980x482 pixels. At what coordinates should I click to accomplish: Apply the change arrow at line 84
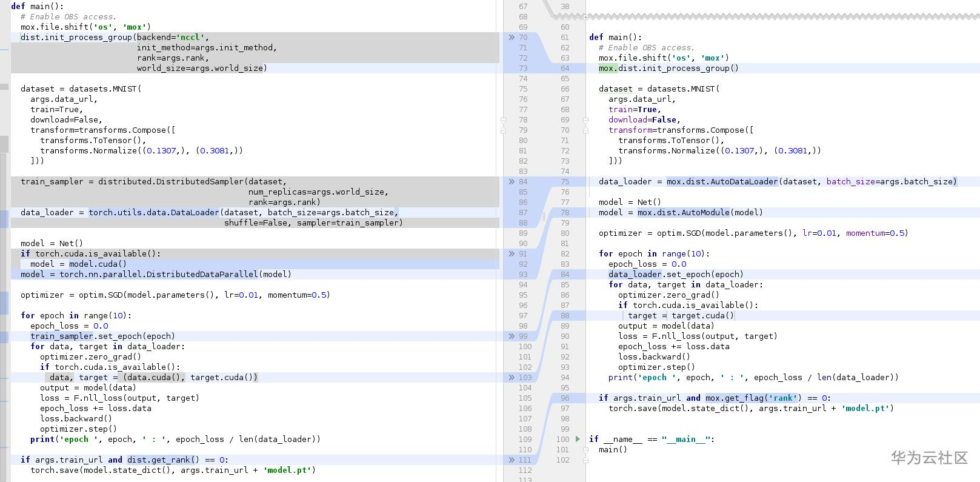(512, 182)
